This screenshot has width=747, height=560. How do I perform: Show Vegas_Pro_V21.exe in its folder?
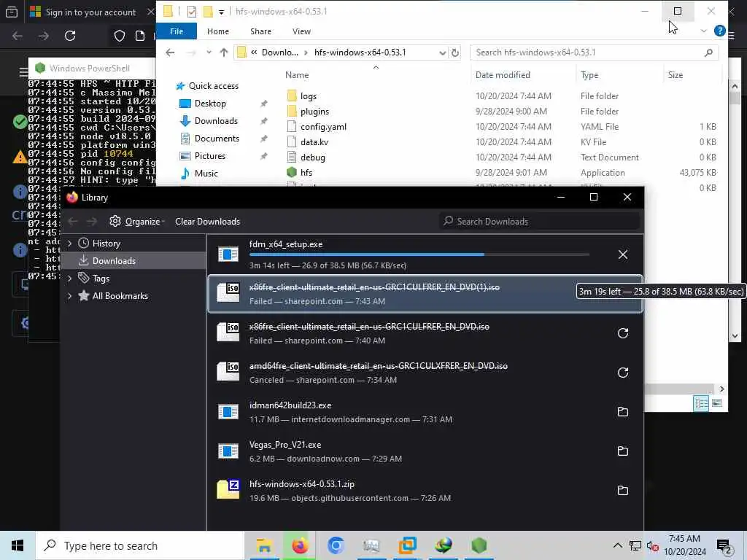623,451
